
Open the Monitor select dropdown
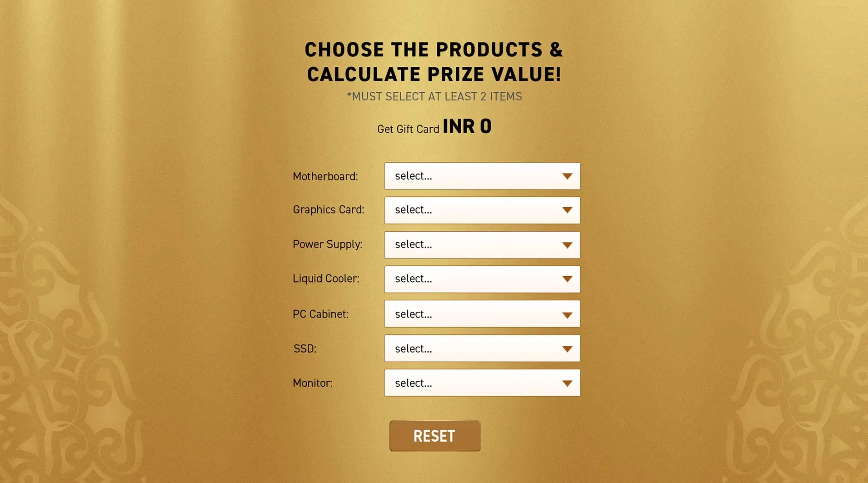pos(482,383)
